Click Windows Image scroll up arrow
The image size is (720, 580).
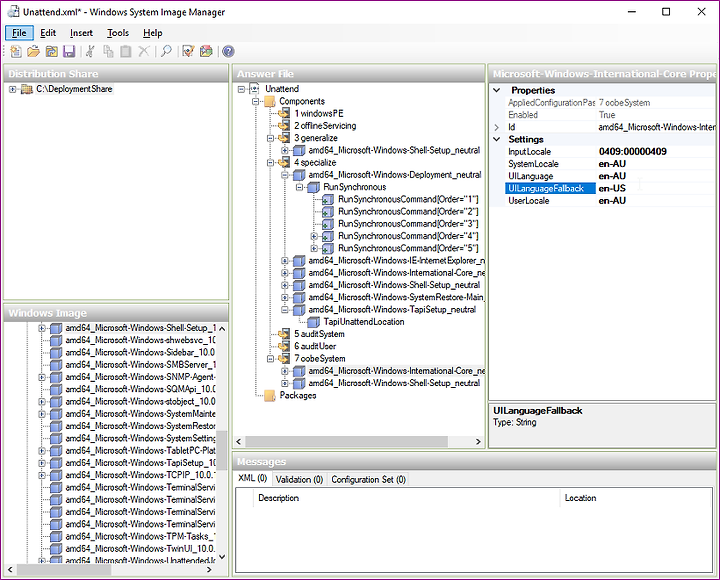(x=222, y=329)
